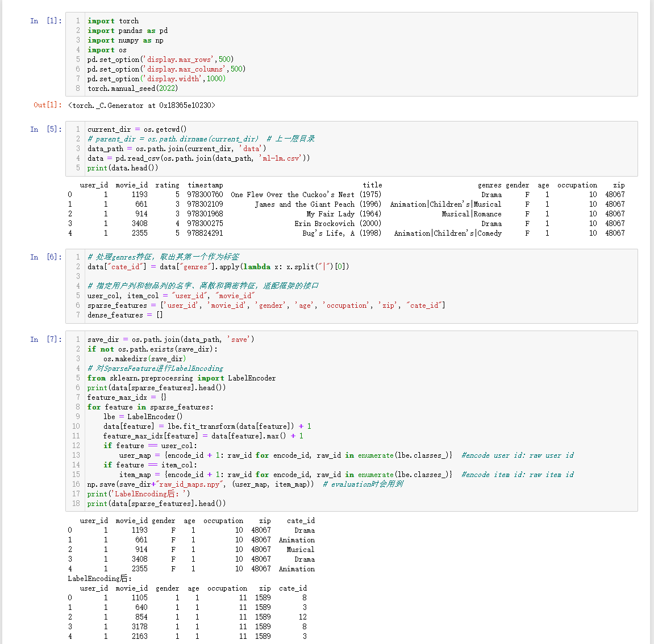Click the In [5] cell prompt
The image size is (654, 644).
[x=46, y=129]
